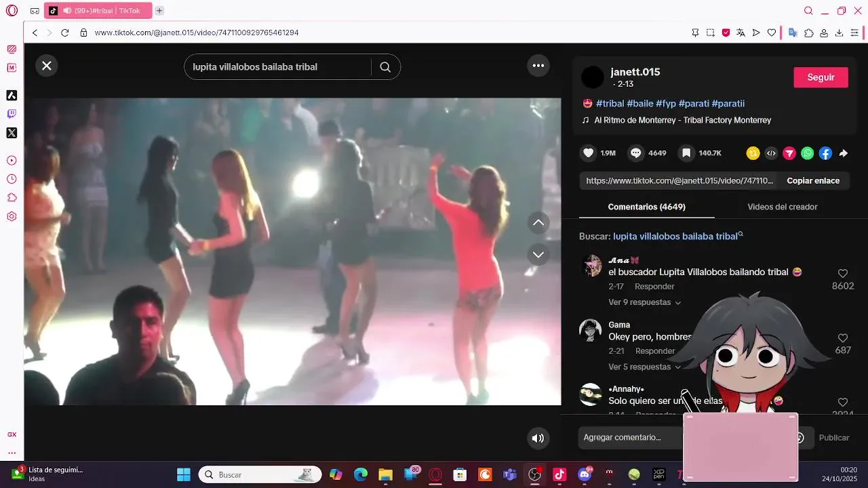Open more share options arrow
The height and width of the screenshot is (488, 868).
coord(844,154)
